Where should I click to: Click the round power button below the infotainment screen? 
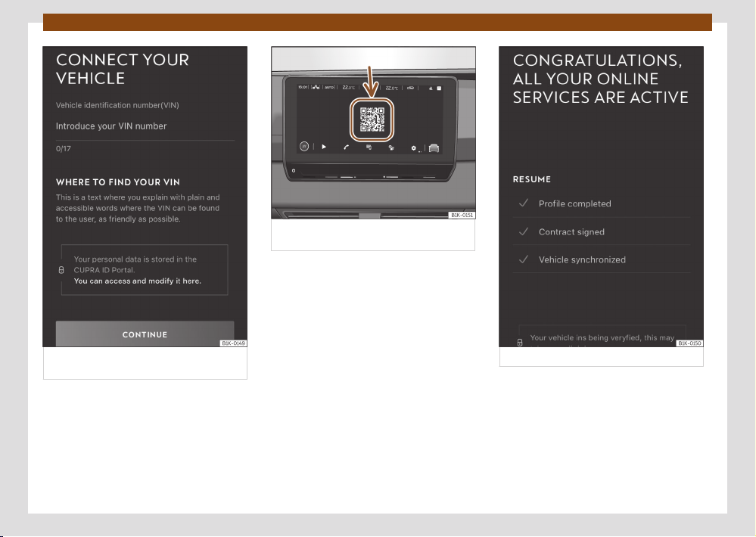294,171
